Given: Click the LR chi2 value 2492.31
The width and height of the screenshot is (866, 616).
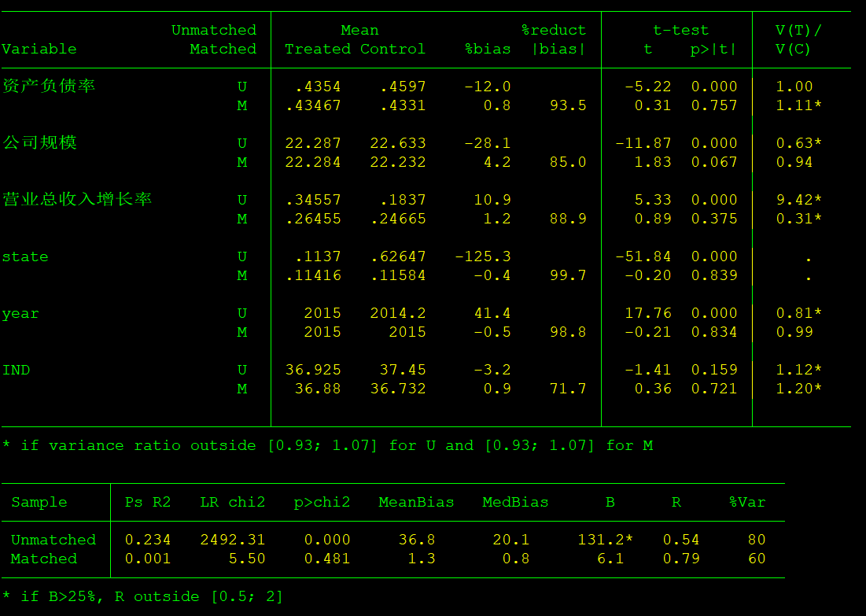Looking at the screenshot, I should coord(233,540).
